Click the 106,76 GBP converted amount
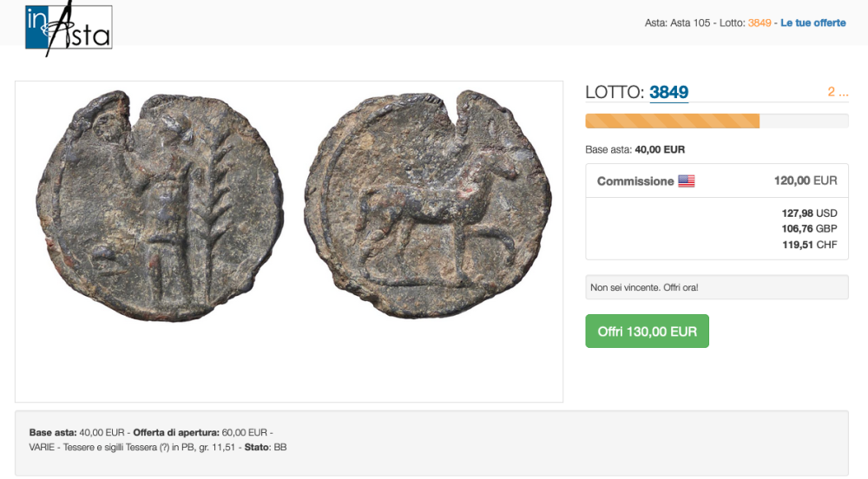 pyautogui.click(x=809, y=229)
